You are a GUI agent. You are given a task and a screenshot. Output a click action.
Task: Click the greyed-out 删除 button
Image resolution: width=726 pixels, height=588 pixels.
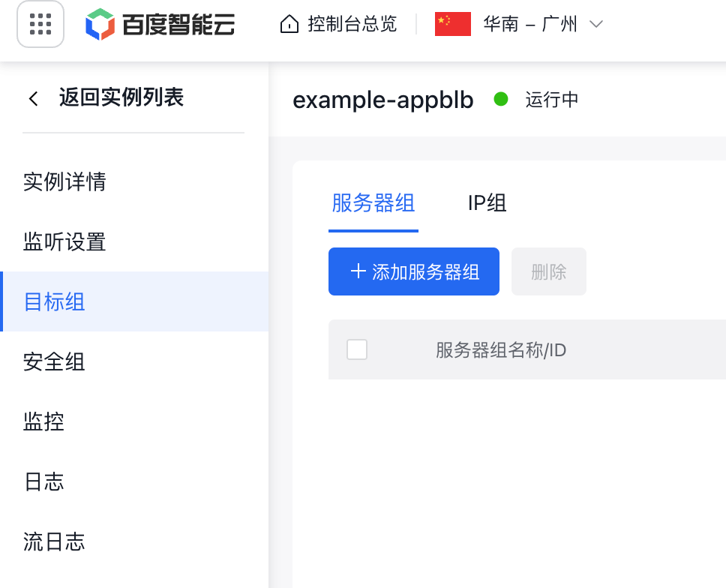click(x=549, y=271)
